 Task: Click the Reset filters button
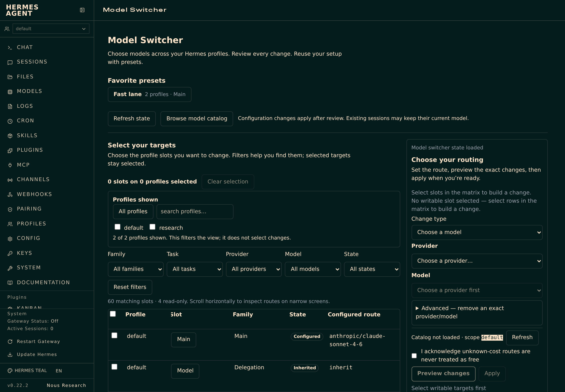point(130,287)
